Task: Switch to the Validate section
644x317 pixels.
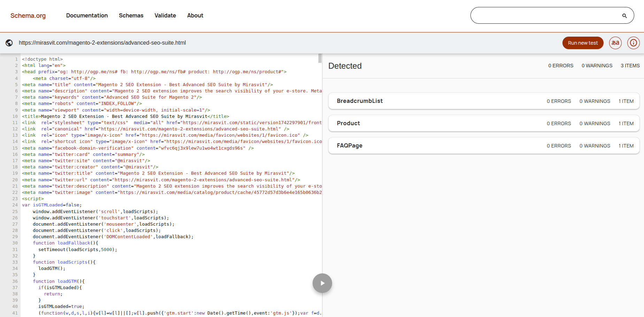Action: click(165, 15)
